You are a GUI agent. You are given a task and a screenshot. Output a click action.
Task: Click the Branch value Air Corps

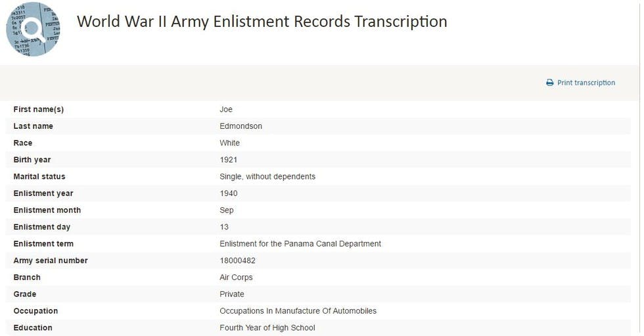click(236, 277)
